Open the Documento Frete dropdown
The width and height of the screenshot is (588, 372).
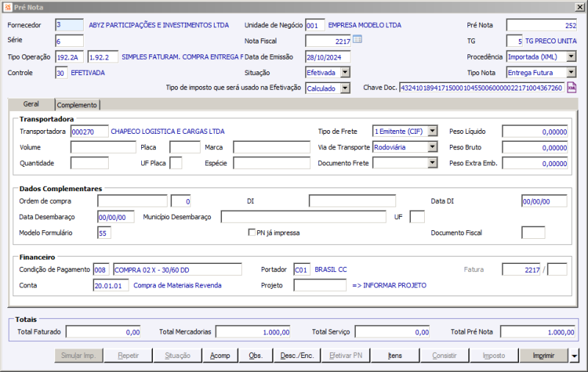tap(432, 163)
